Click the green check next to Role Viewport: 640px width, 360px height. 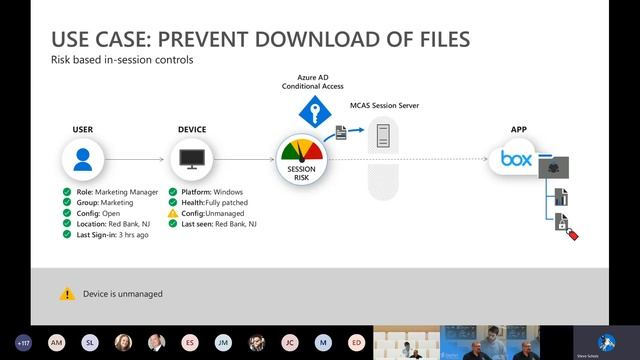point(67,191)
